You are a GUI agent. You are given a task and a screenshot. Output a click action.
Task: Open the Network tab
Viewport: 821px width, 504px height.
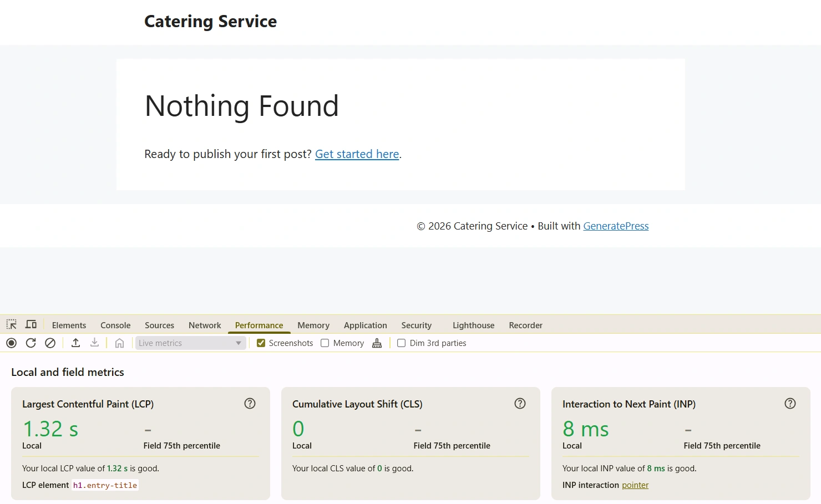(205, 325)
